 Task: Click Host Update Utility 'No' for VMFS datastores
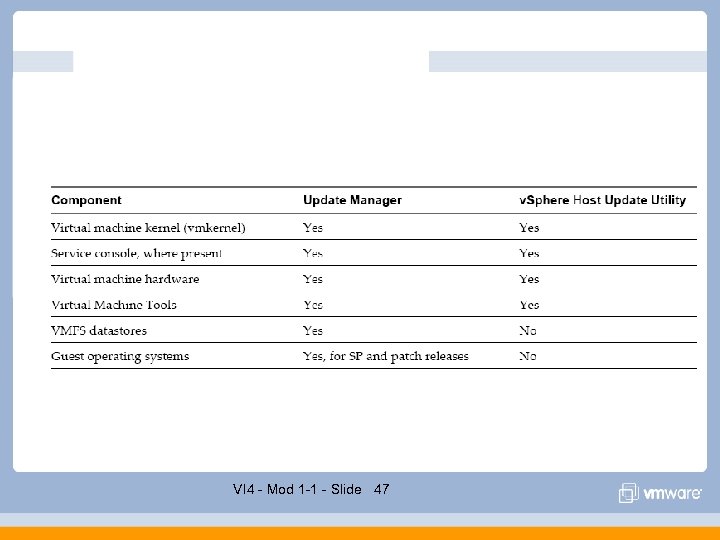528,331
